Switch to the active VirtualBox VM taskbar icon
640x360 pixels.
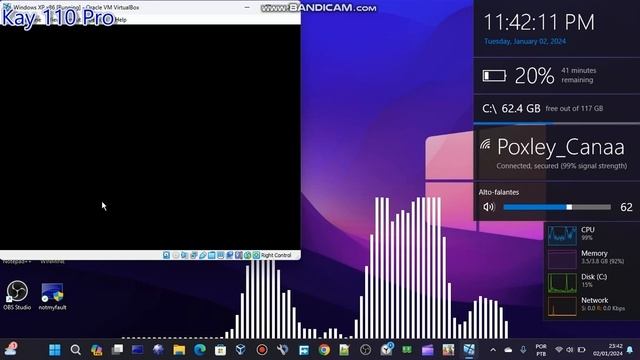(469, 350)
